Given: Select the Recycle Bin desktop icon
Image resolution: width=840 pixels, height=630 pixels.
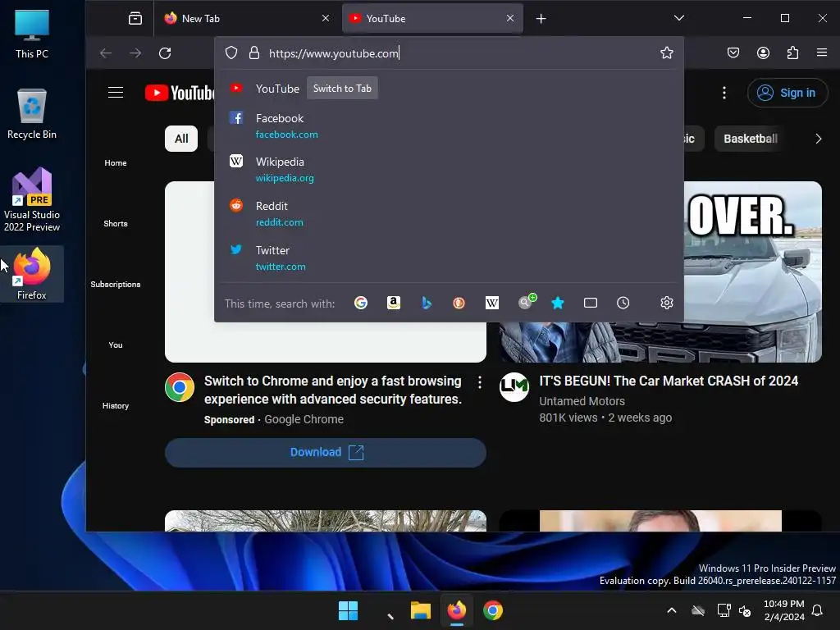Looking at the screenshot, I should (32, 114).
